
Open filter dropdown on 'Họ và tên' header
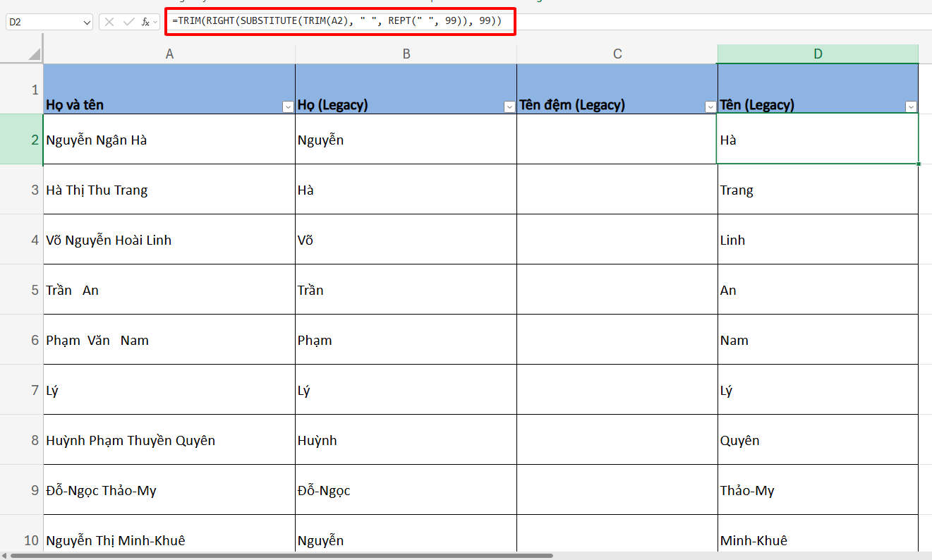tap(287, 106)
